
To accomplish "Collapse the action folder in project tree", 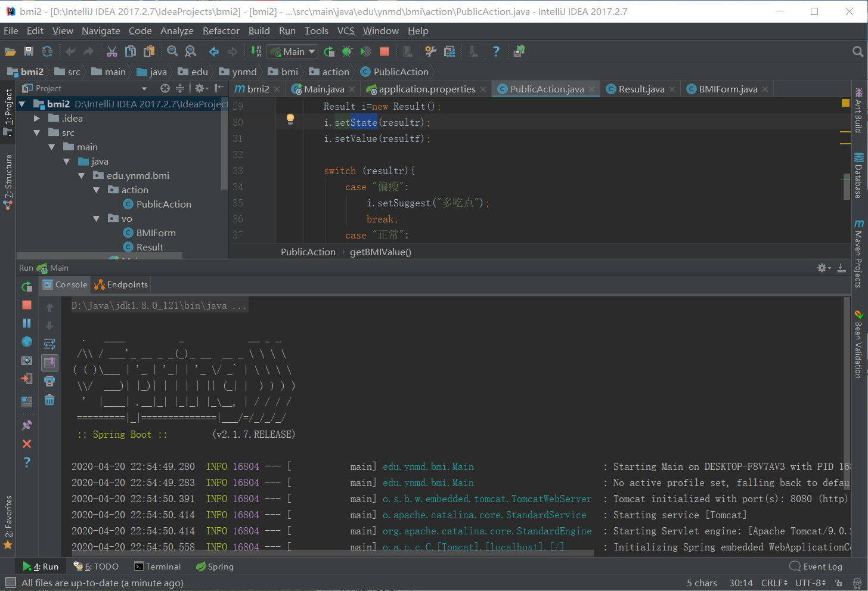I will (x=97, y=190).
